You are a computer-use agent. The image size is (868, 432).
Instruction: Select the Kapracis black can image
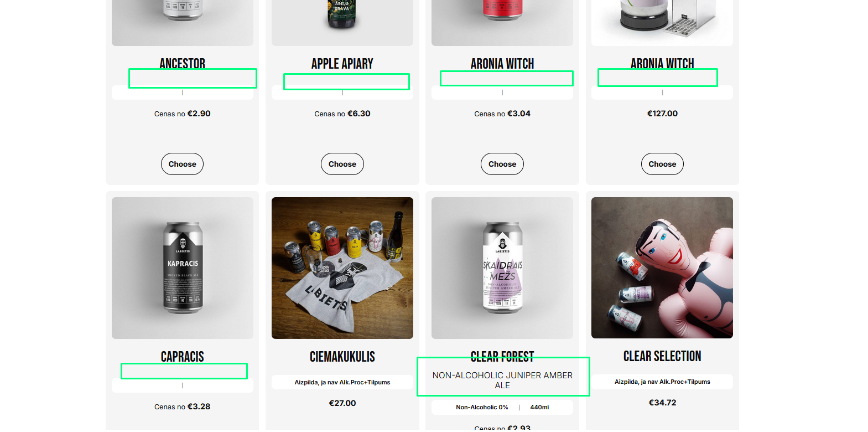[182, 268]
